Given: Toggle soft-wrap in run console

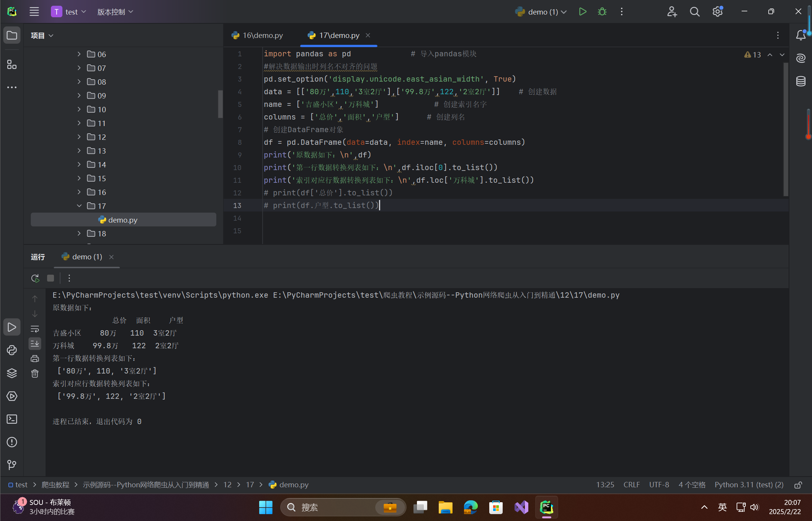Looking at the screenshot, I should 35,329.
